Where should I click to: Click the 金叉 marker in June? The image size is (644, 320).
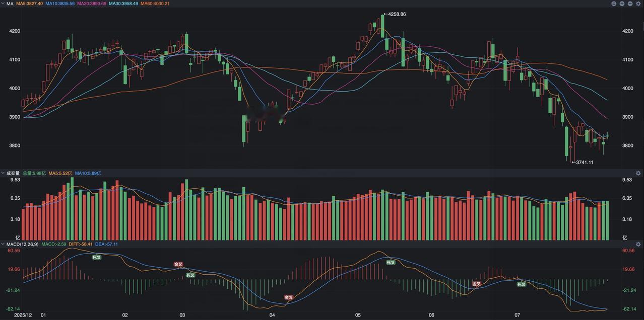click(x=476, y=284)
